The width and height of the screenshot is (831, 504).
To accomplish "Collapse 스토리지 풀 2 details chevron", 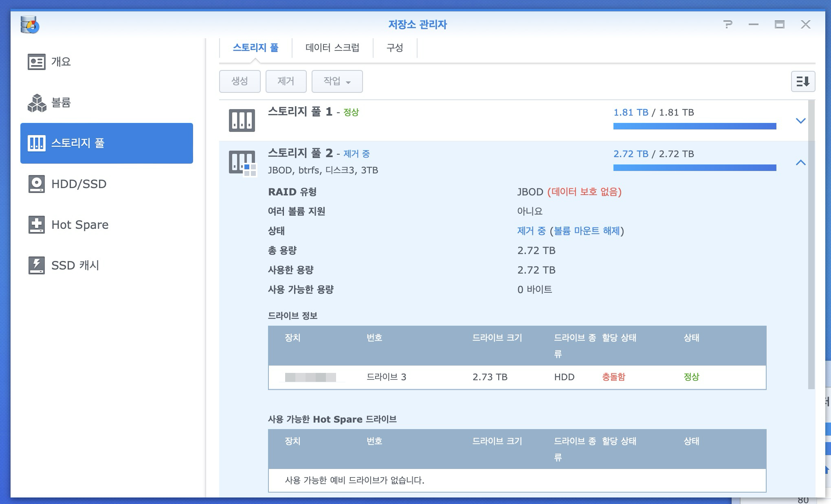I will click(800, 163).
